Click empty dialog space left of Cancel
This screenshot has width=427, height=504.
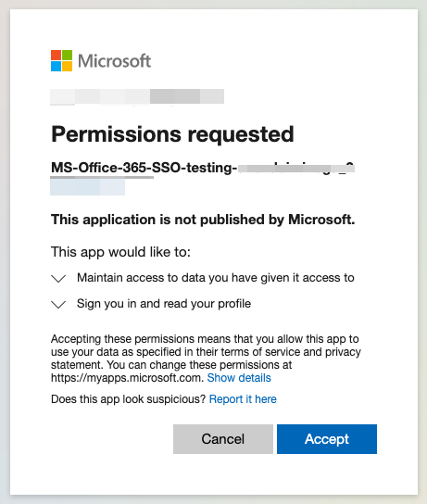[x=111, y=439]
